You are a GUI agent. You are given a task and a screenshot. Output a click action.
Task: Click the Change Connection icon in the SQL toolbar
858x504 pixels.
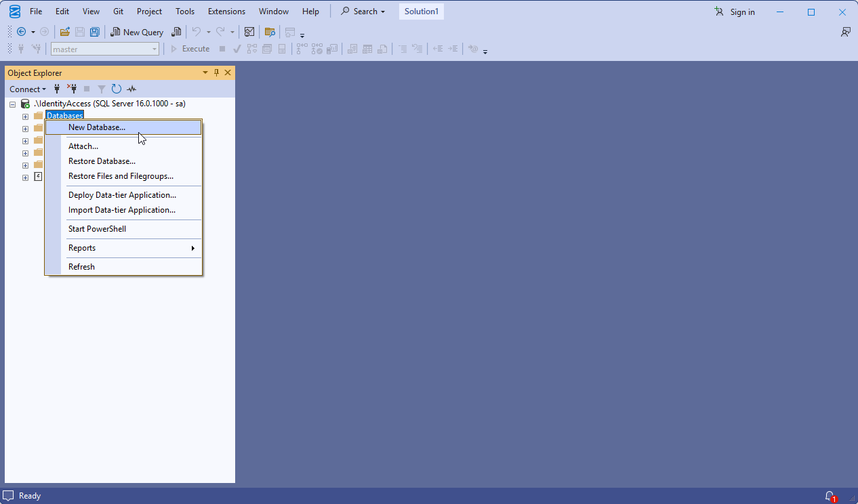37,49
